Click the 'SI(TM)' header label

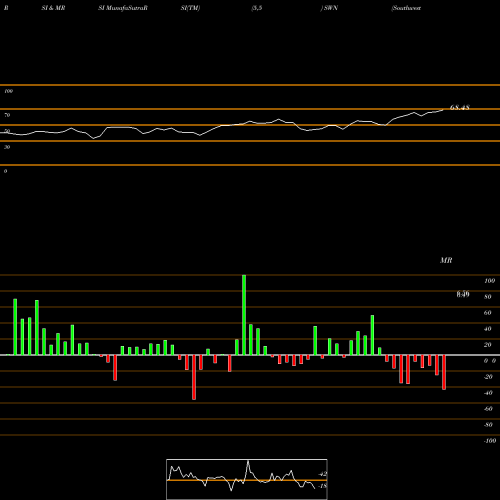pyautogui.click(x=190, y=8)
